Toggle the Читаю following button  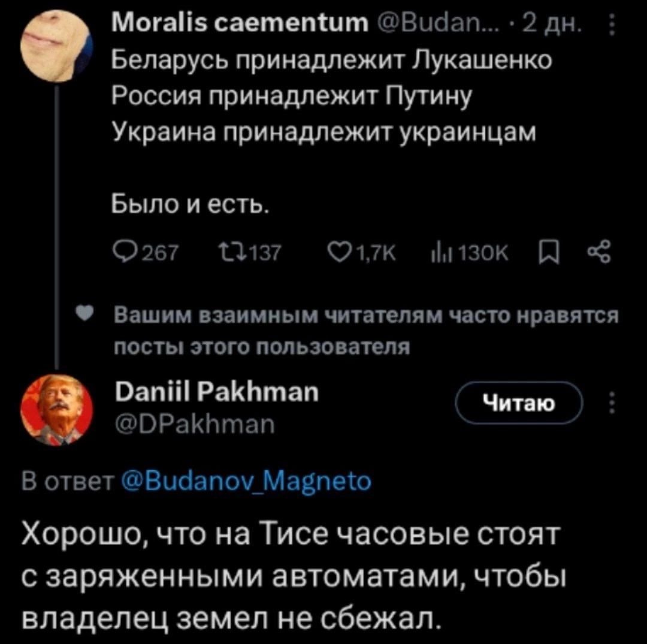click(x=519, y=404)
